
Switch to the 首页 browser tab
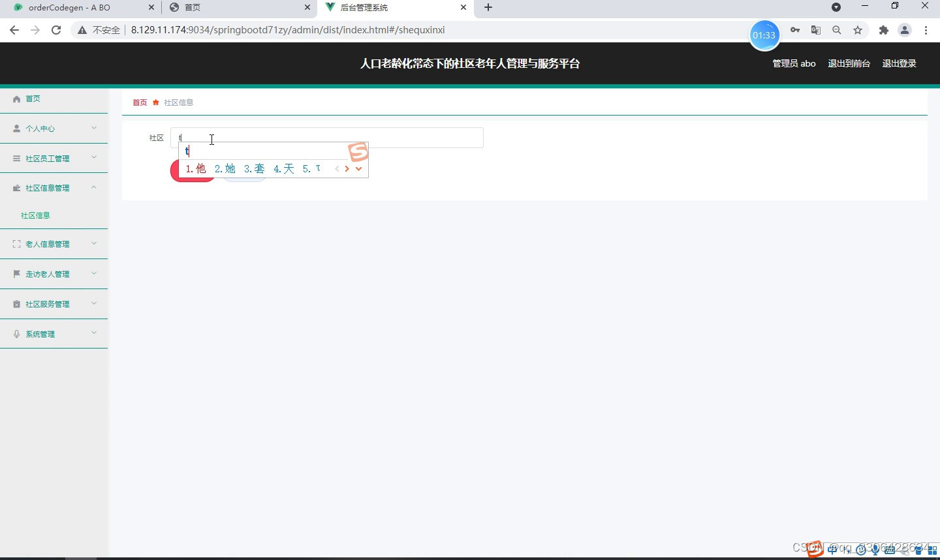237,8
